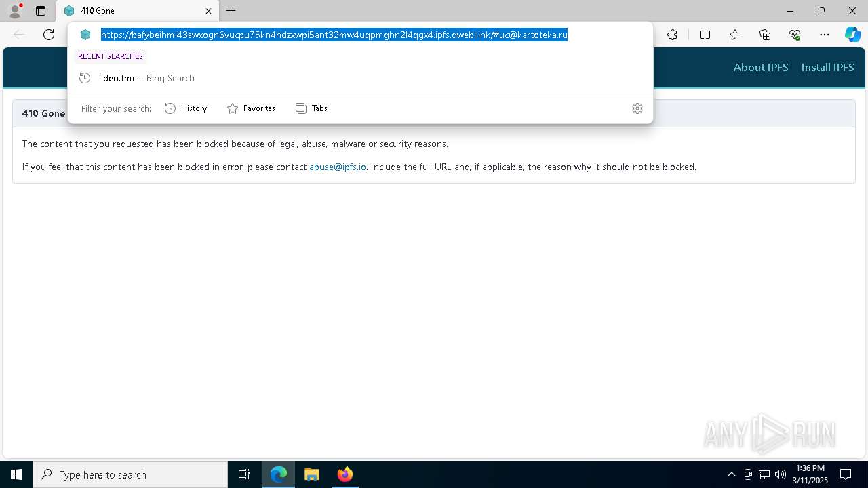The width and height of the screenshot is (868, 488).
Task: Open Task View on the taskbar
Action: pyautogui.click(x=244, y=474)
